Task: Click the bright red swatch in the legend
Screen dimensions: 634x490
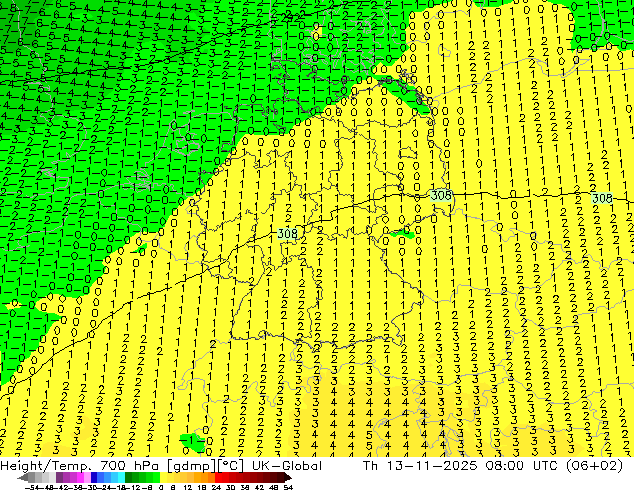Action: [x=218, y=477]
